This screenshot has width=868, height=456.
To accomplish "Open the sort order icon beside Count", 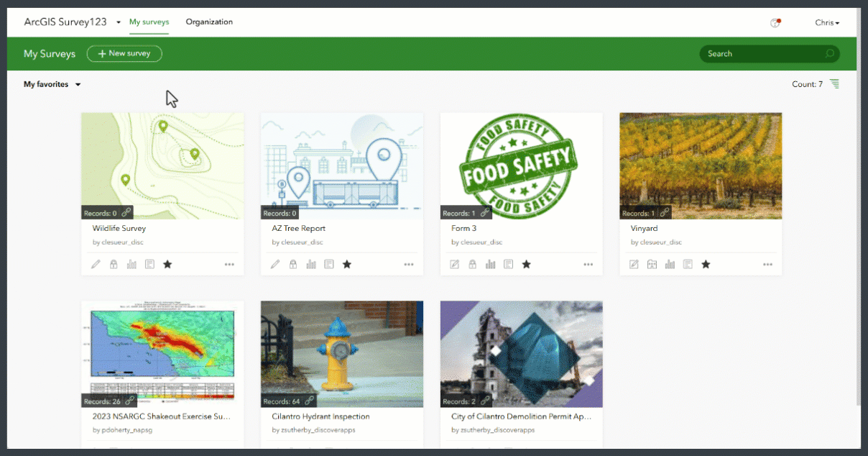I will pyautogui.click(x=834, y=84).
